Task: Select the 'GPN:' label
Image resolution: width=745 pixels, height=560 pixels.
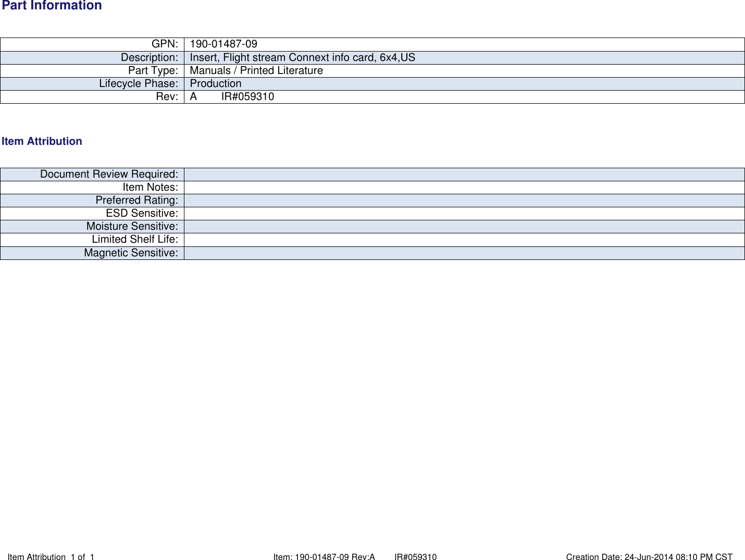Action: tap(165, 44)
